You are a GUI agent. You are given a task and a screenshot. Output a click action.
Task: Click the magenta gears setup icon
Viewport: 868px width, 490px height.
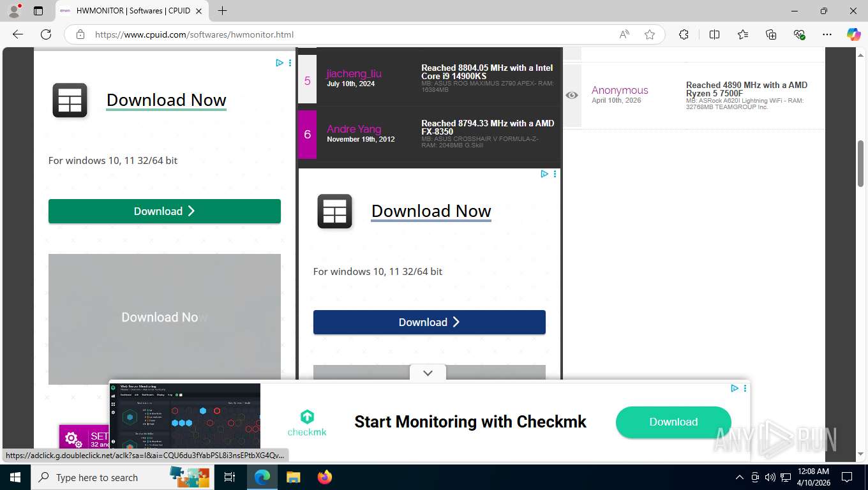click(x=72, y=439)
